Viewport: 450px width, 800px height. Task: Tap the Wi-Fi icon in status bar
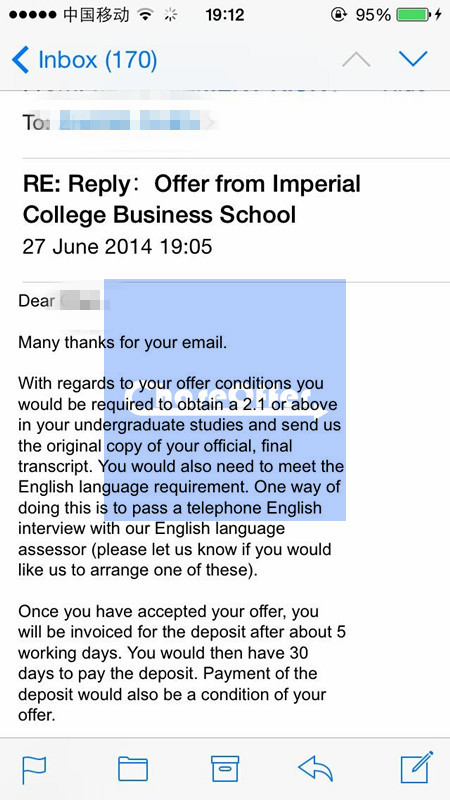[x=146, y=15]
